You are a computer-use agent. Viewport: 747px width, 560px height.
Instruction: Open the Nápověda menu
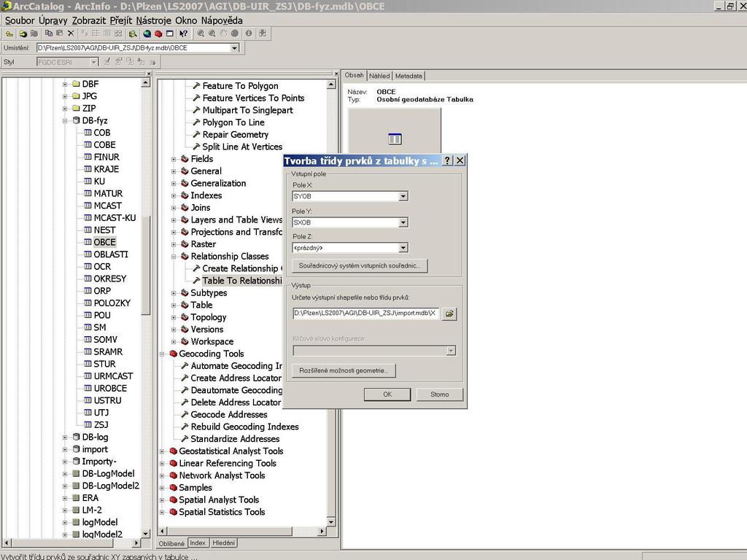point(222,20)
